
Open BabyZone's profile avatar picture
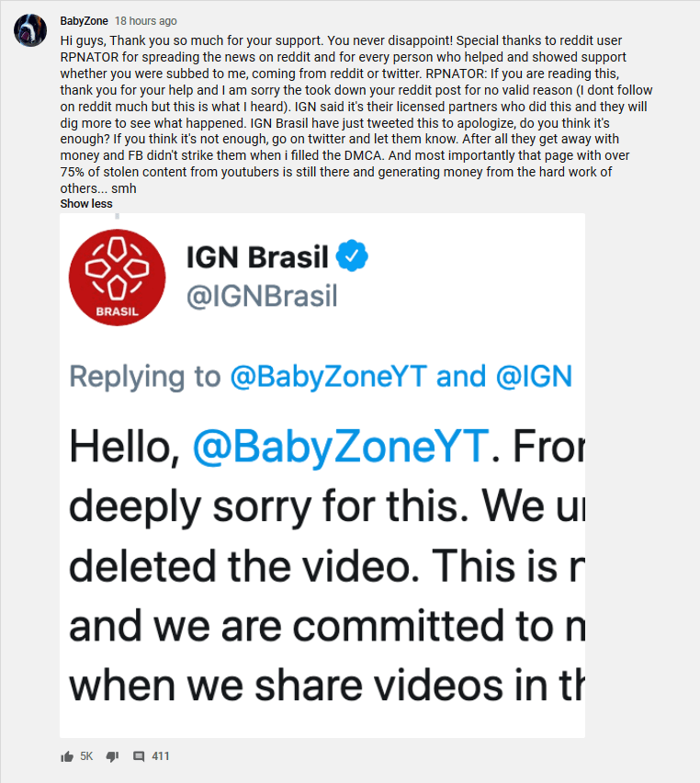pos(30,30)
